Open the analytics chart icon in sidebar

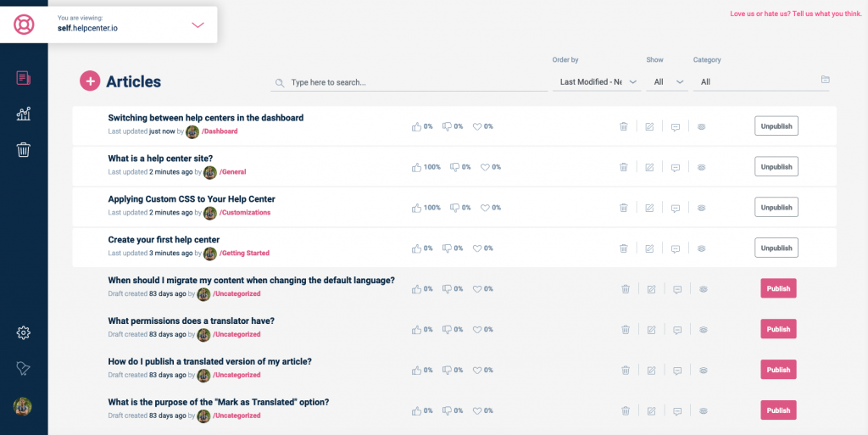coord(23,114)
